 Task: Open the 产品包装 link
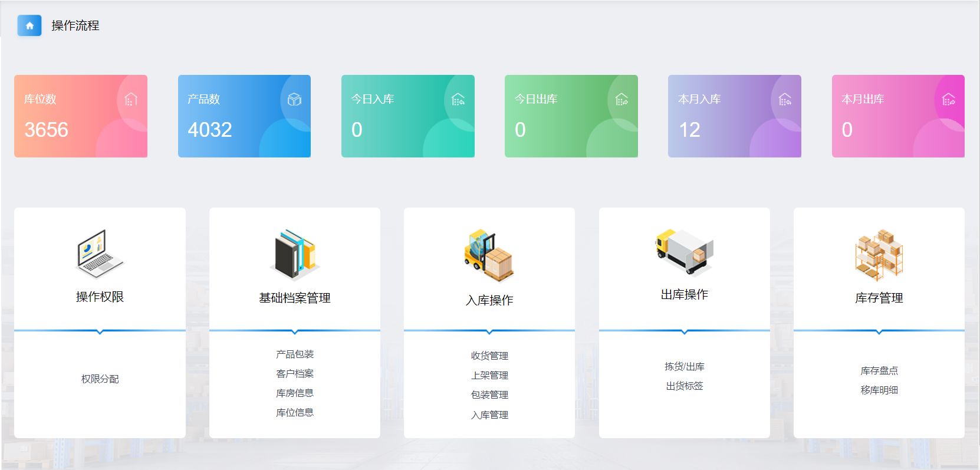(x=295, y=354)
